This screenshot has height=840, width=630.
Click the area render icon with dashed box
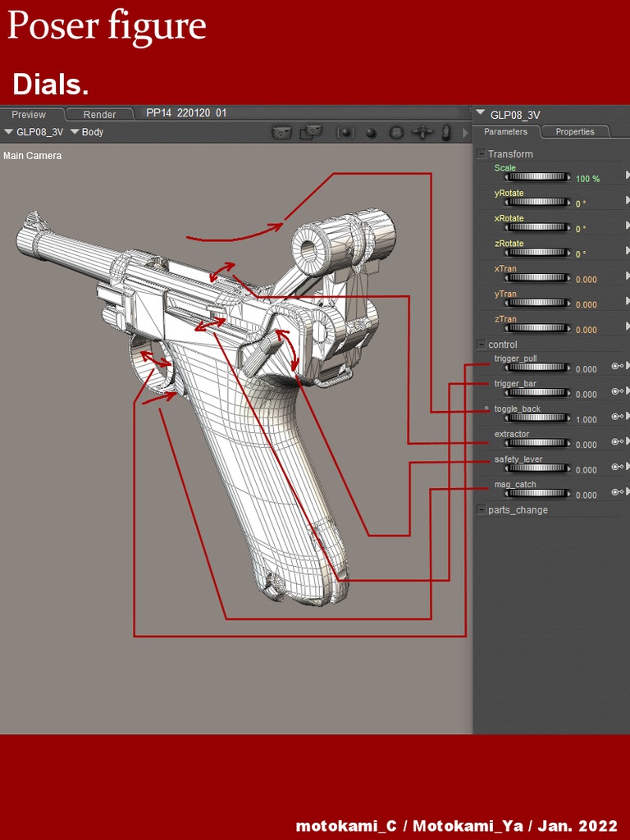click(311, 132)
